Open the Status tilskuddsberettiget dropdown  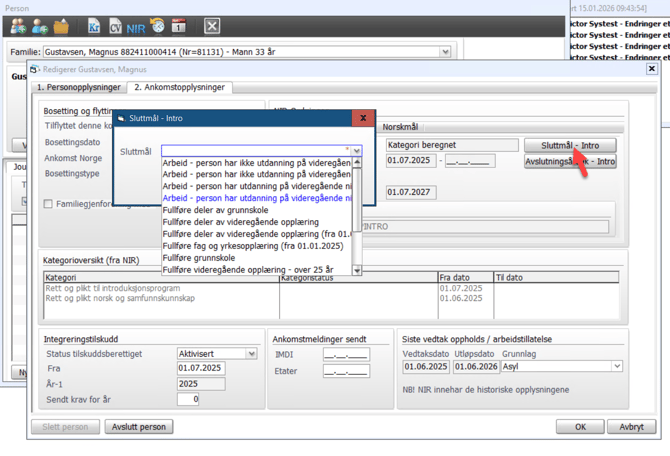[250, 353]
